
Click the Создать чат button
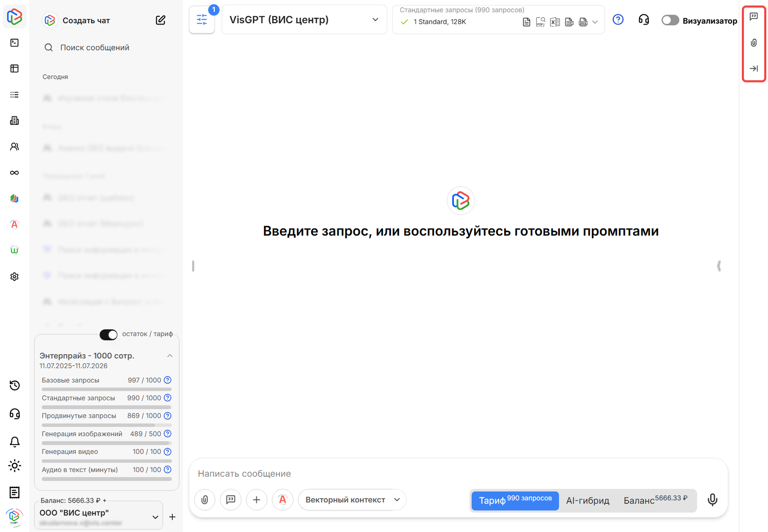pyautogui.click(x=86, y=20)
